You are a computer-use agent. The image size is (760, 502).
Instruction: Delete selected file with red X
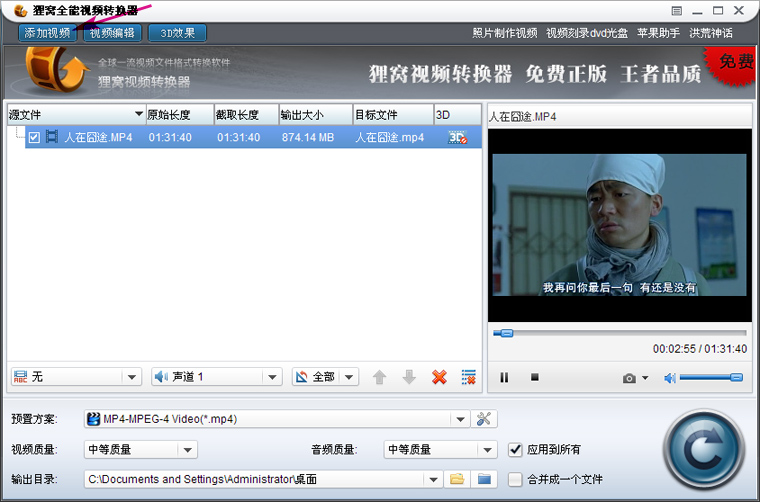coord(439,376)
